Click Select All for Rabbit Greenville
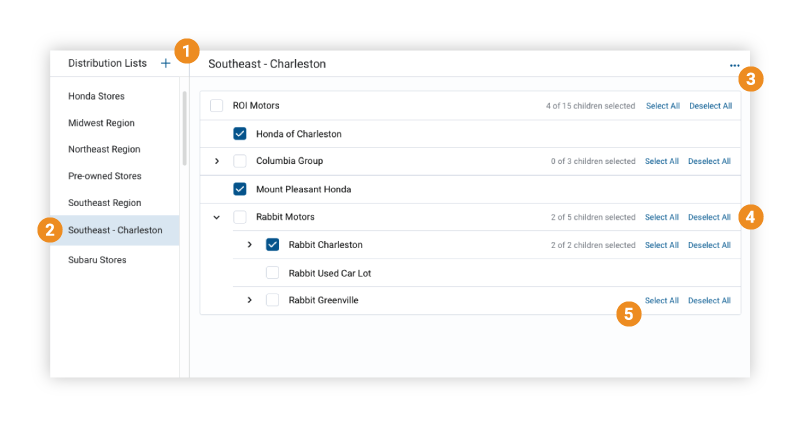The image size is (800, 428). [662, 300]
